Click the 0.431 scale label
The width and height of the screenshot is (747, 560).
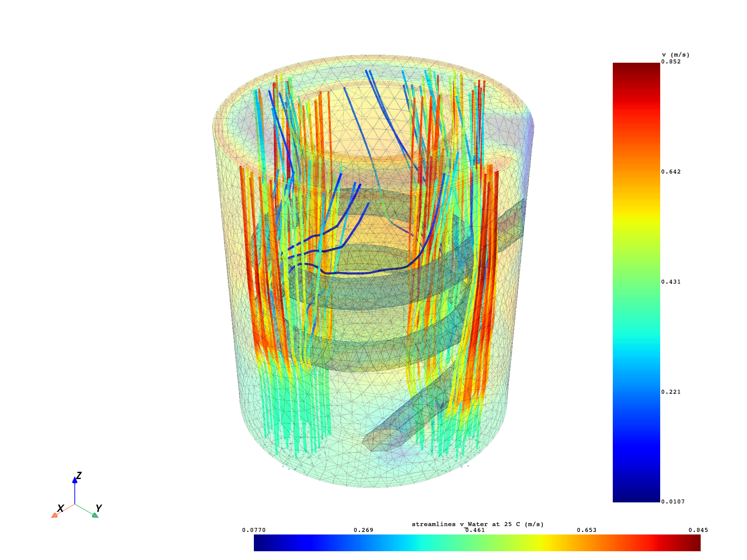[x=671, y=282]
